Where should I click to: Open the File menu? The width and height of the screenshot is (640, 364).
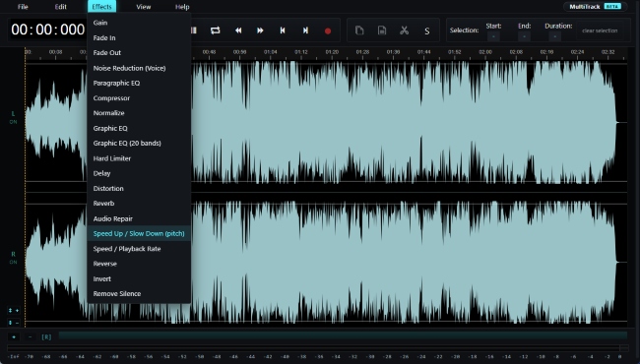pos(23,7)
